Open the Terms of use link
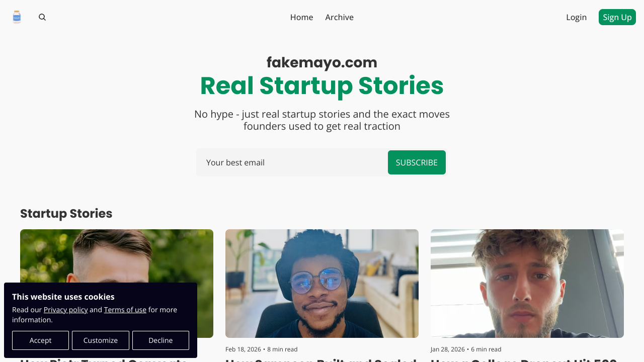The width and height of the screenshot is (644, 362). (125, 310)
